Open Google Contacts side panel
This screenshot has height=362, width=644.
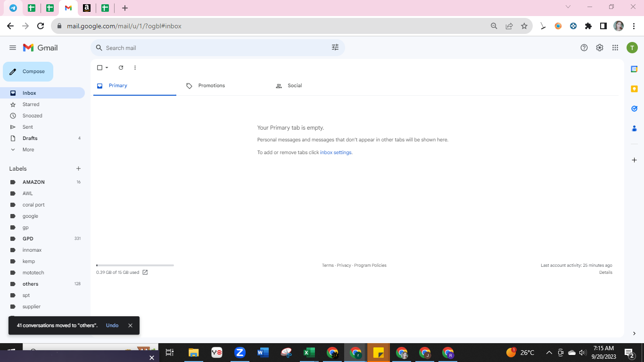pos(634,128)
